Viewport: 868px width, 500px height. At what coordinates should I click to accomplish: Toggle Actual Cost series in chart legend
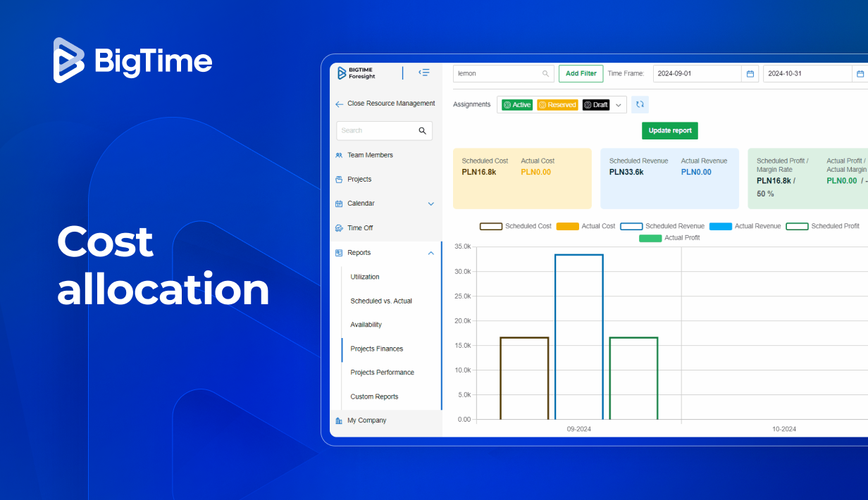[585, 226]
